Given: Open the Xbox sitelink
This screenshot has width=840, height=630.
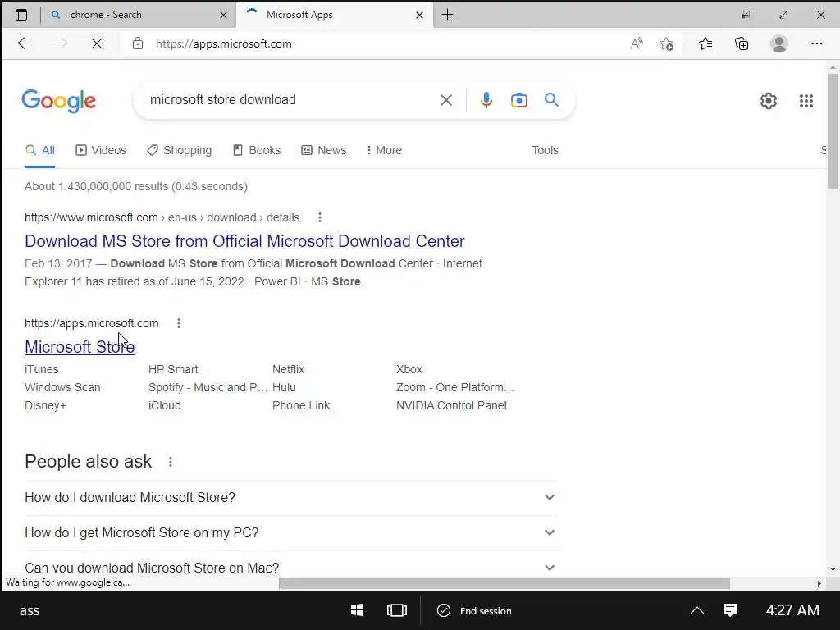Looking at the screenshot, I should [409, 369].
